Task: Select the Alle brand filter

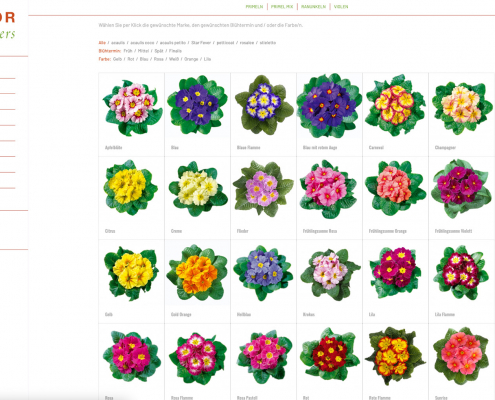Action: coord(102,43)
